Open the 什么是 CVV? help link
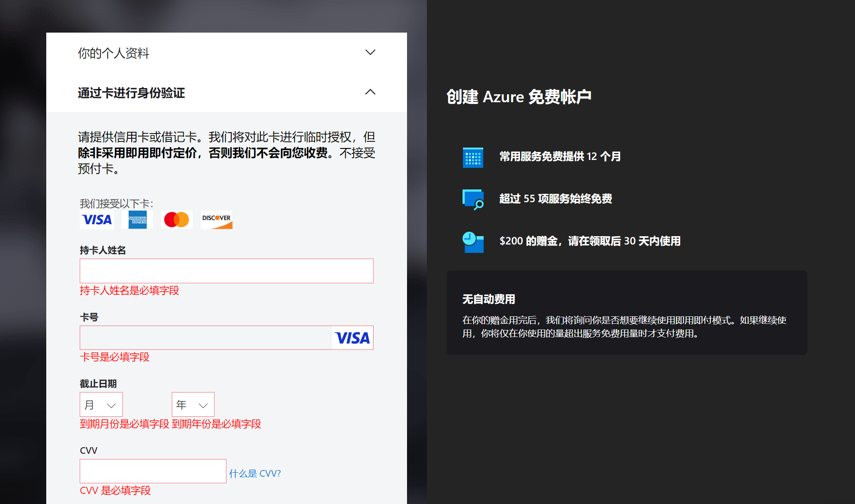 pyautogui.click(x=255, y=474)
